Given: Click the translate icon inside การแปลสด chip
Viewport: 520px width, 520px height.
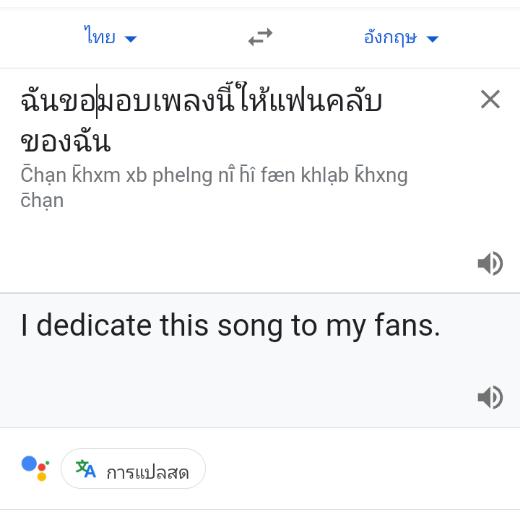Looking at the screenshot, I should coord(86,469).
